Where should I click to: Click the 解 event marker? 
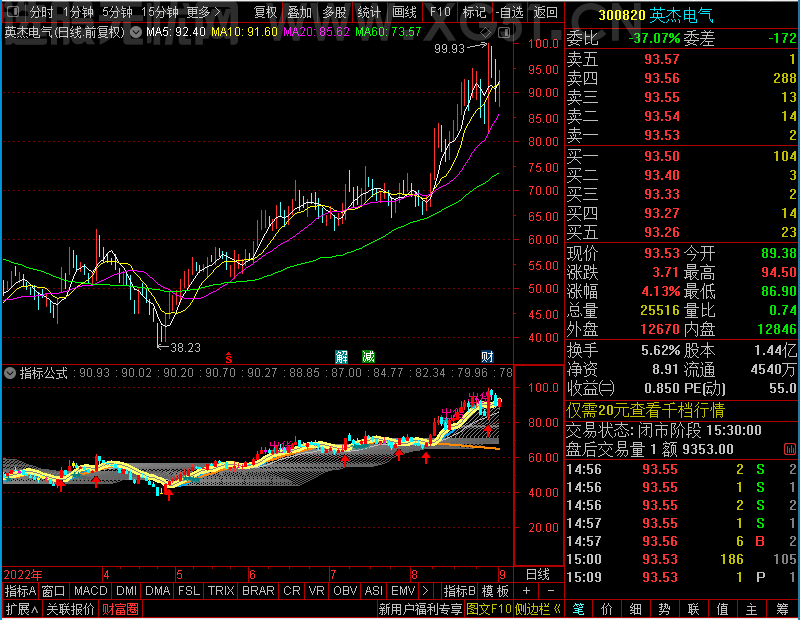(341, 357)
